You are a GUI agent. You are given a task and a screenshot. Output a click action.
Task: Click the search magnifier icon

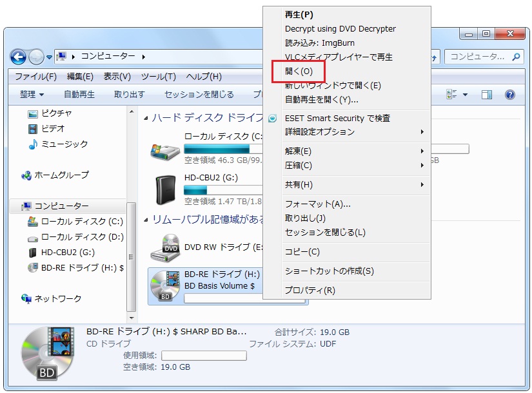[x=516, y=57]
